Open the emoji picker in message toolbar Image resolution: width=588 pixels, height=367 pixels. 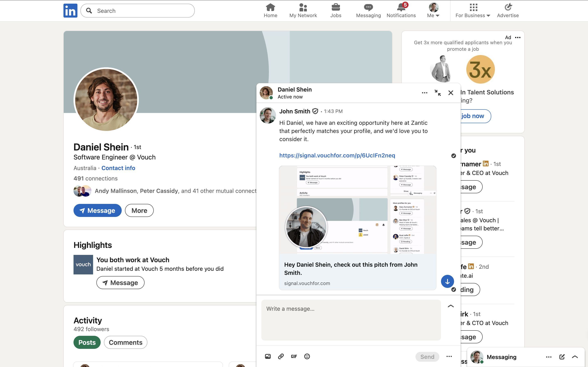pos(307,356)
